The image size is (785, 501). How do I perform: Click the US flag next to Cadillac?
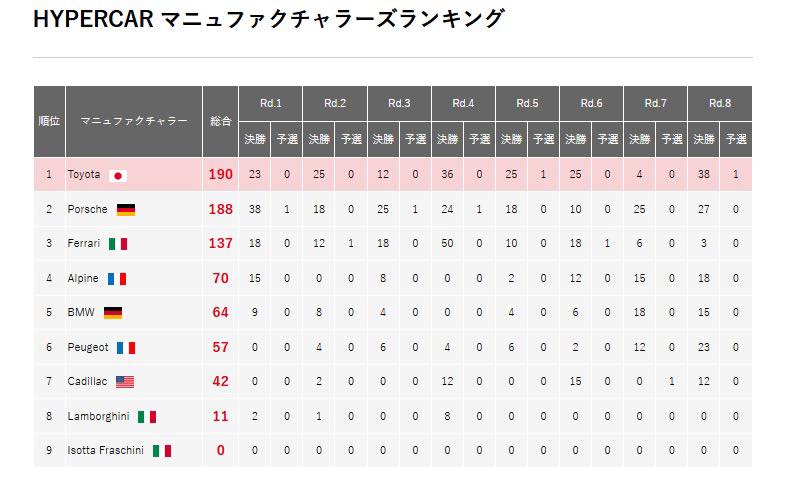125,382
